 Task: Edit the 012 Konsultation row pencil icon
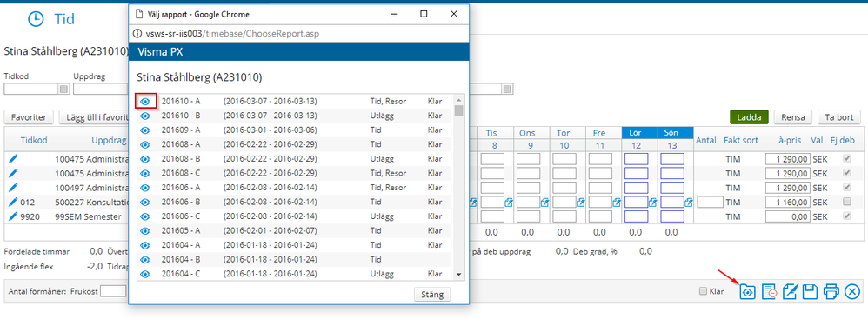click(13, 202)
